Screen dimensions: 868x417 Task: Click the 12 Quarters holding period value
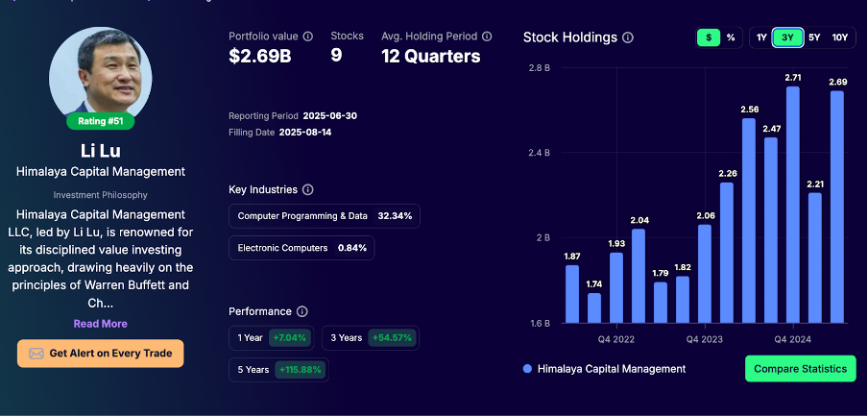pyautogui.click(x=431, y=57)
